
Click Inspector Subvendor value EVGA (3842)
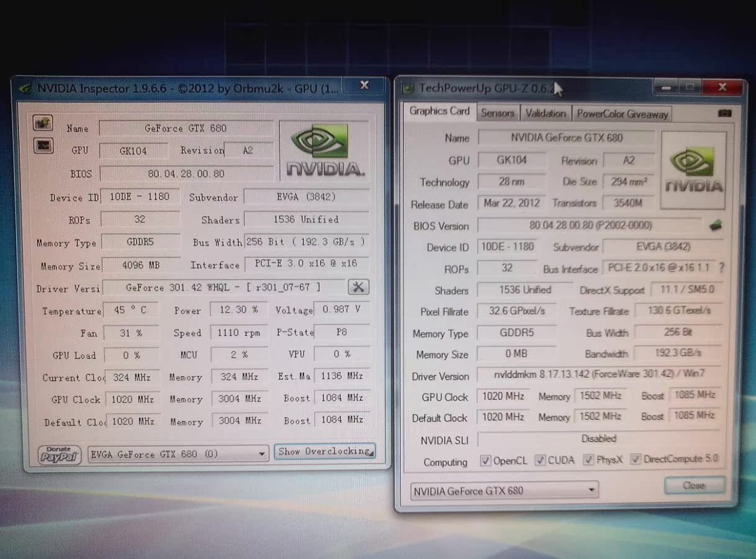point(306,196)
